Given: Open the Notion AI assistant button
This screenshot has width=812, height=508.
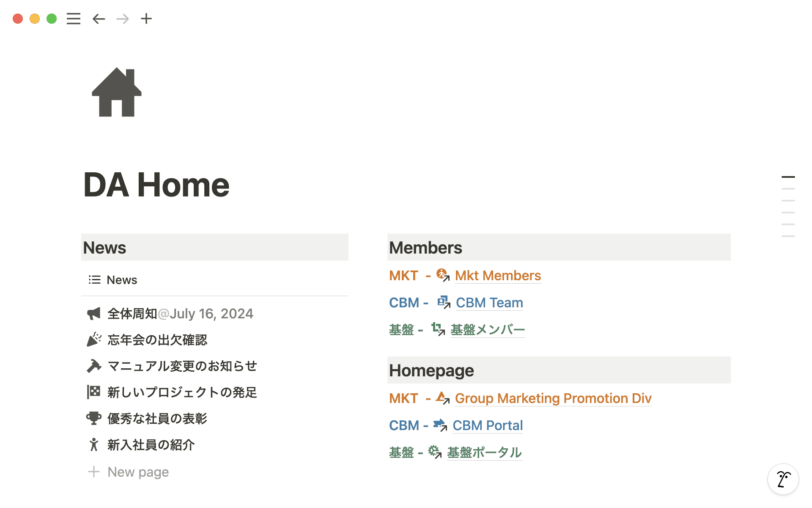Looking at the screenshot, I should tap(783, 479).
